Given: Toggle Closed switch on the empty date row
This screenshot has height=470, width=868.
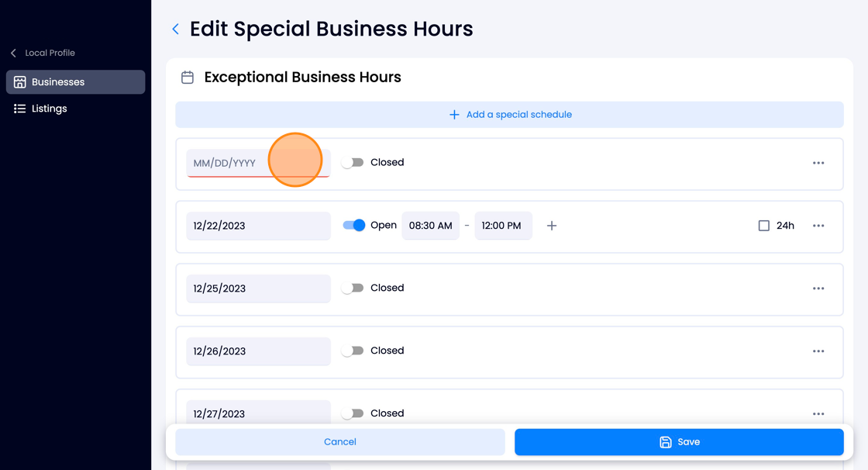Looking at the screenshot, I should [352, 162].
